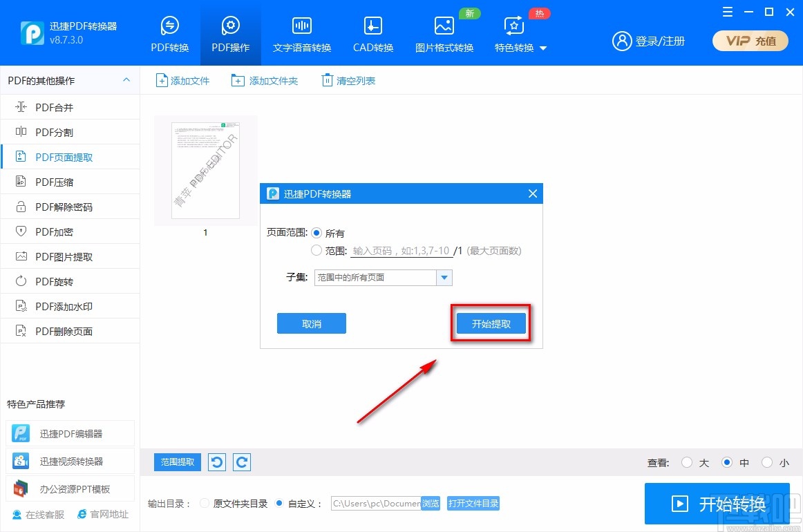
Task: Select PDF图片提取 in sidebar
Action: 70,256
